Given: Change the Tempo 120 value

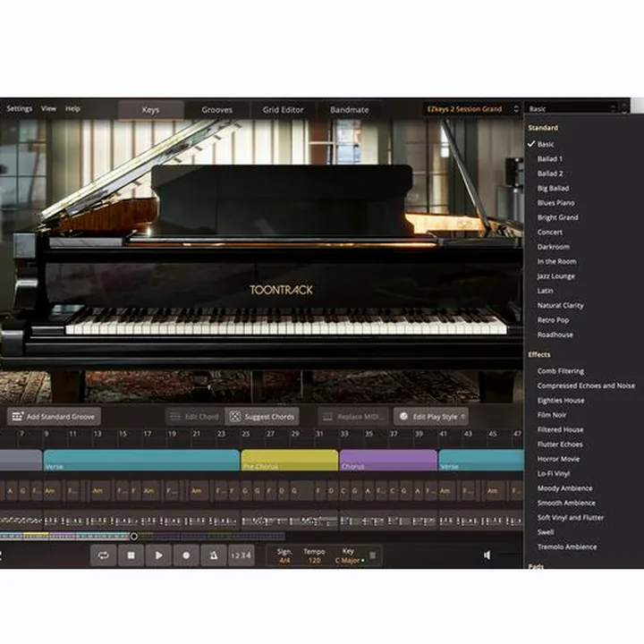Looking at the screenshot, I should tap(314, 560).
